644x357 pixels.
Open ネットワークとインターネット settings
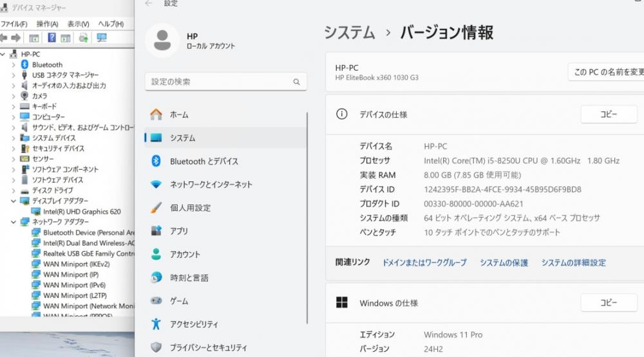tap(225, 185)
